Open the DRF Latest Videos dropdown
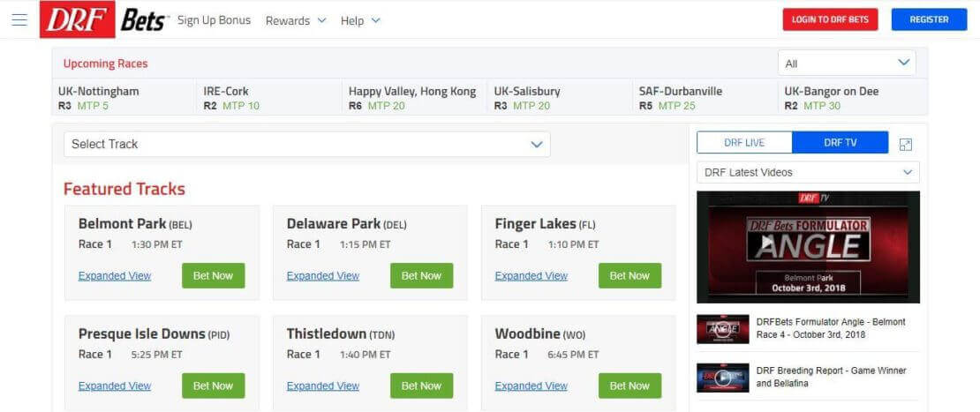Viewport: 980px width, 412px height. coord(808,172)
